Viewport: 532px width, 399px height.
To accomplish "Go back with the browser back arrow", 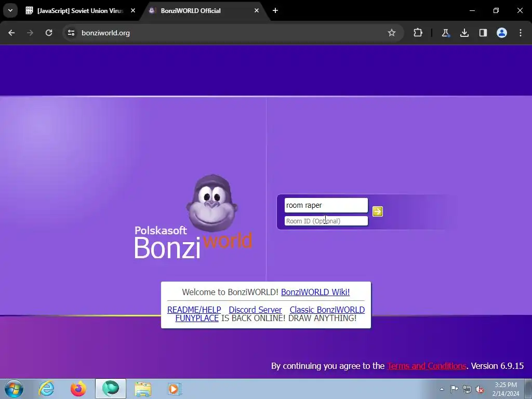I will pos(11,33).
